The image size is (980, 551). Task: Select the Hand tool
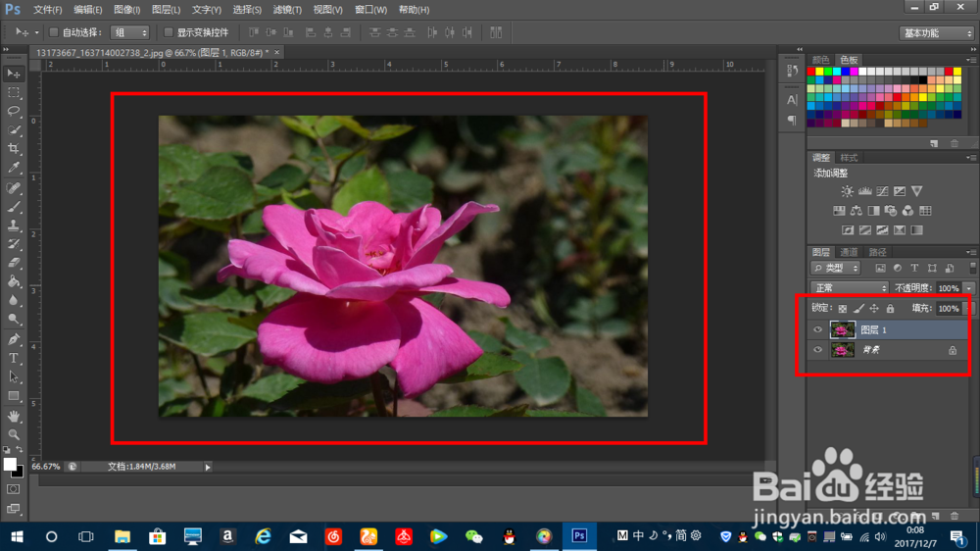coord(14,415)
